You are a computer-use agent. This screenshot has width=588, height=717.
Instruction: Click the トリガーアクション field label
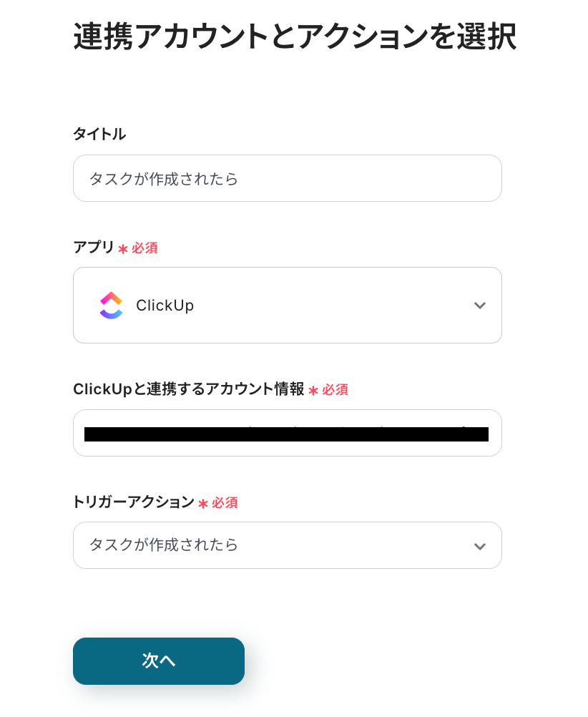point(133,502)
